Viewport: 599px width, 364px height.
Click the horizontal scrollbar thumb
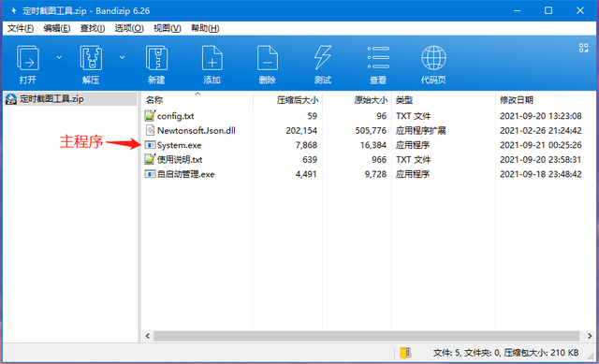[x=366, y=336]
